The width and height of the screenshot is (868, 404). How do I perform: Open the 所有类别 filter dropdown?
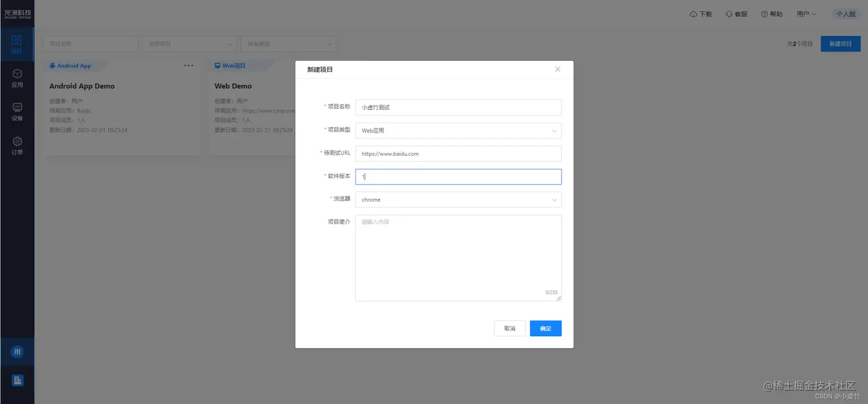[289, 44]
